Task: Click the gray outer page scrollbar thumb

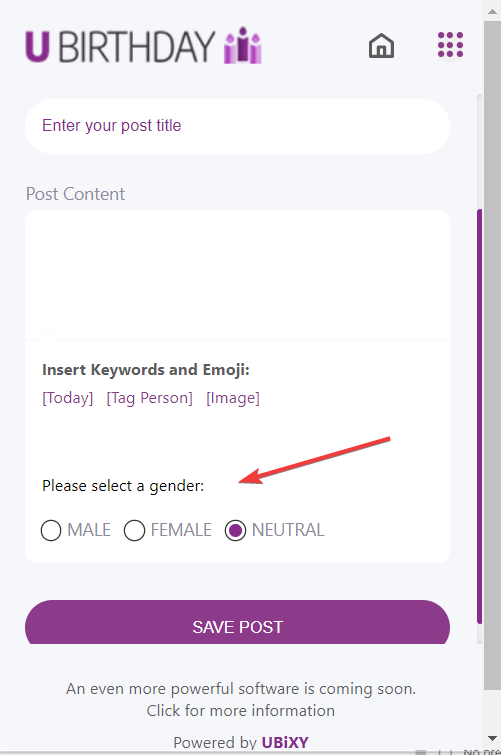Action: 492,355
